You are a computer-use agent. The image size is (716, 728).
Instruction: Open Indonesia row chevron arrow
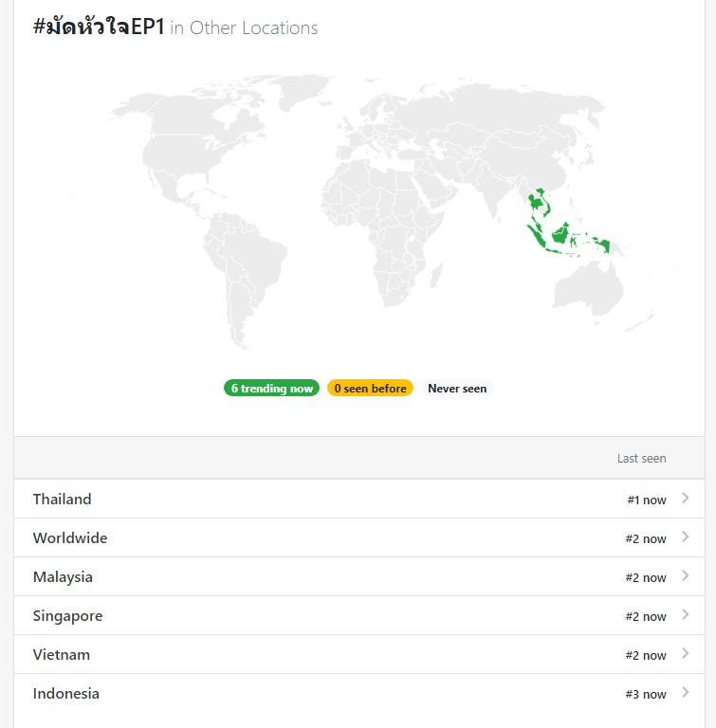tap(685, 693)
